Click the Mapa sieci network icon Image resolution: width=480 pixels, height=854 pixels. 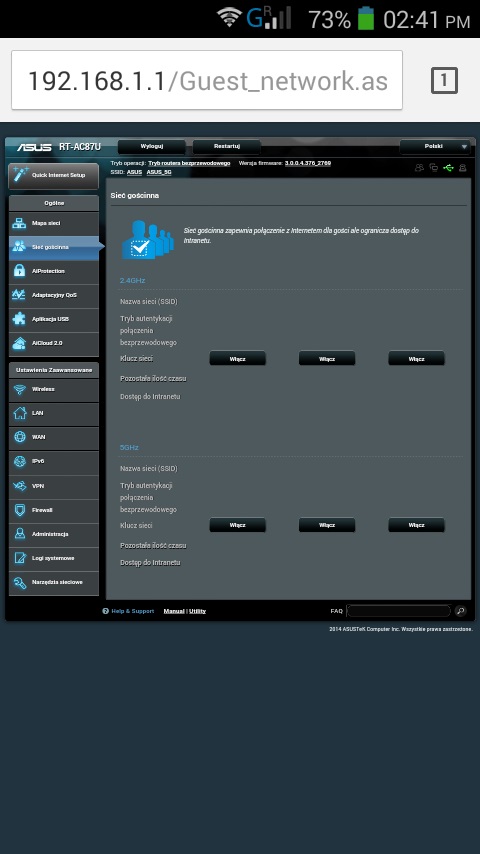[20, 223]
